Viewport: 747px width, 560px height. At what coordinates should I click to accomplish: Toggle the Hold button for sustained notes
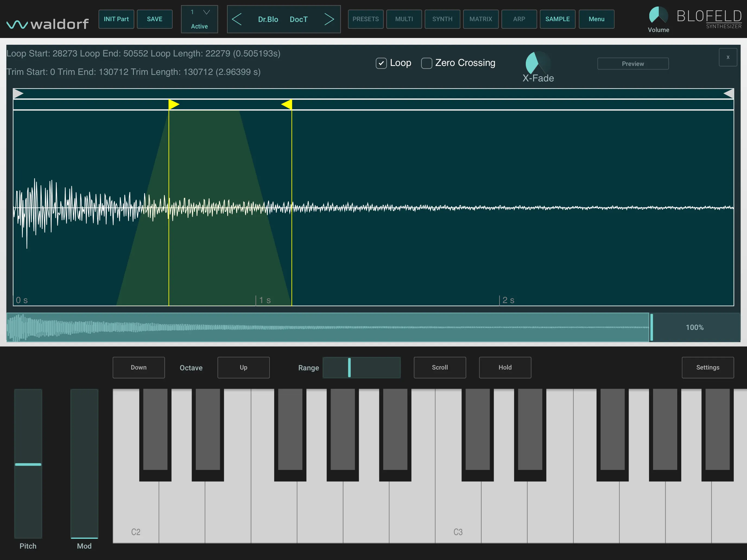pyautogui.click(x=505, y=368)
